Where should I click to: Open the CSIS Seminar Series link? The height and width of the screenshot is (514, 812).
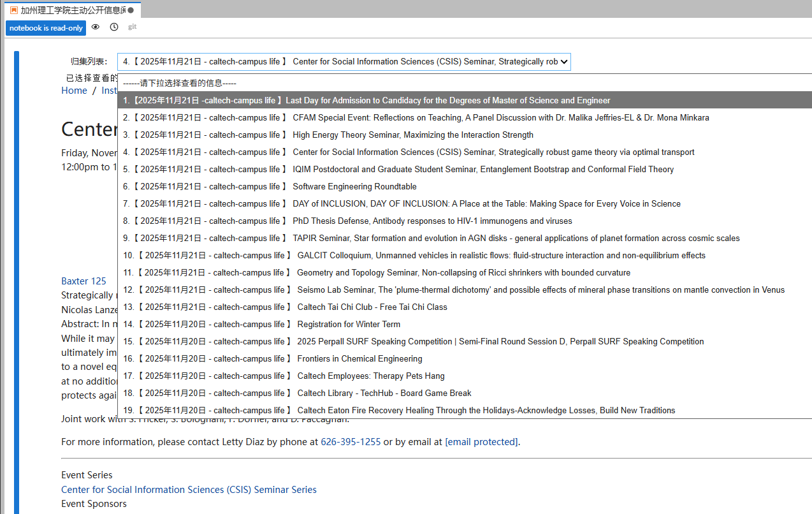(189, 489)
